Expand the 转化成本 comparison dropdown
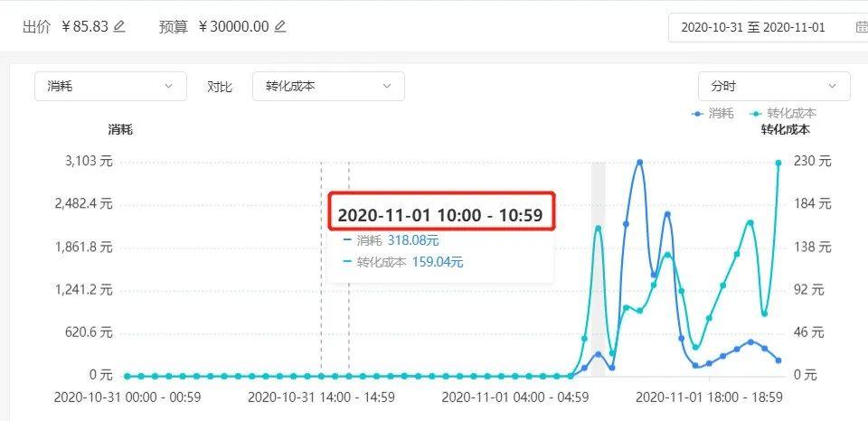868x421 pixels. coord(328,87)
